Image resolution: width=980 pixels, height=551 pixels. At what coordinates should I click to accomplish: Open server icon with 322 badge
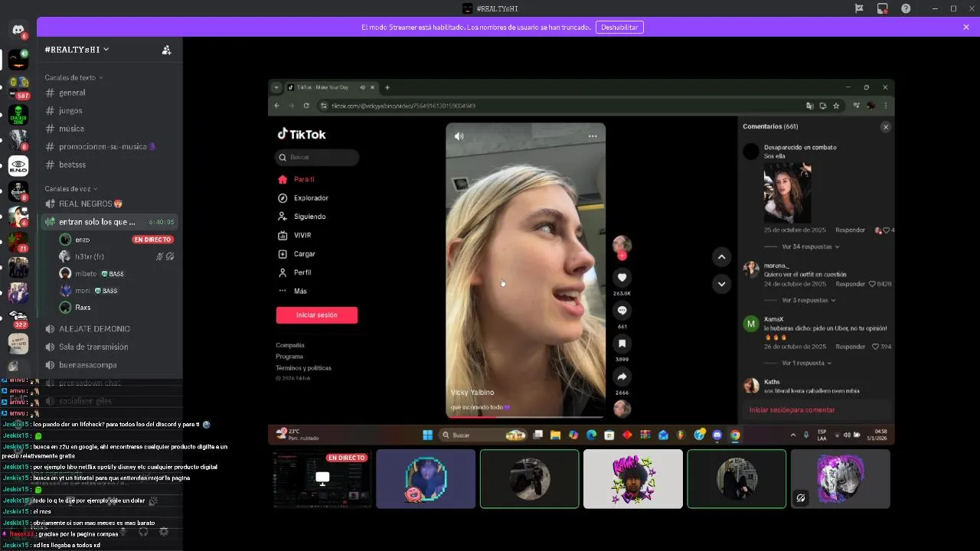click(x=18, y=317)
